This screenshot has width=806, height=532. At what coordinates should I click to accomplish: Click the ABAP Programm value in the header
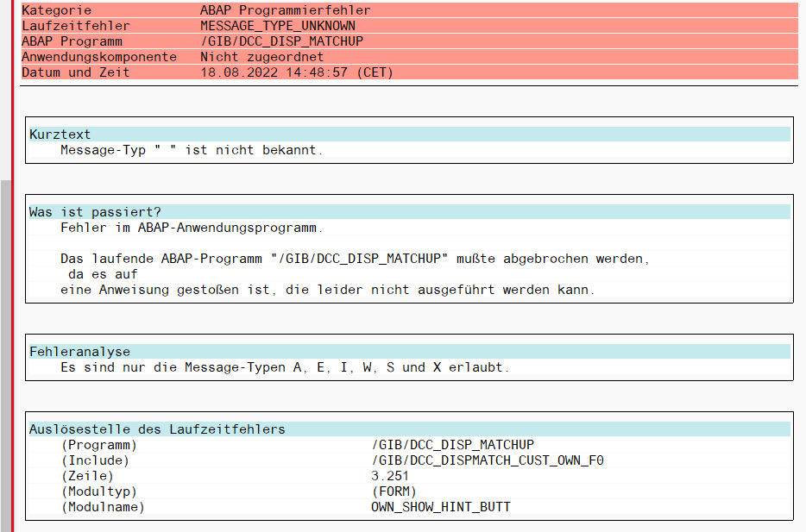(281, 41)
